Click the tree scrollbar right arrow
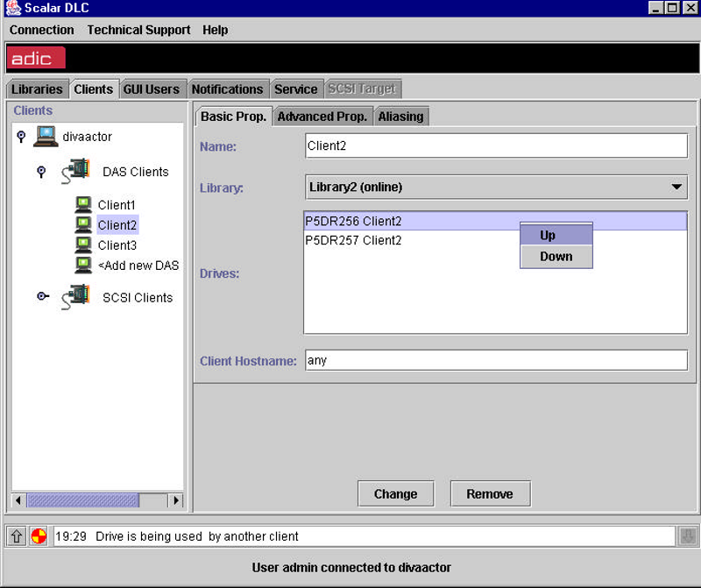Screen dimensions: 701x588 coord(176,499)
